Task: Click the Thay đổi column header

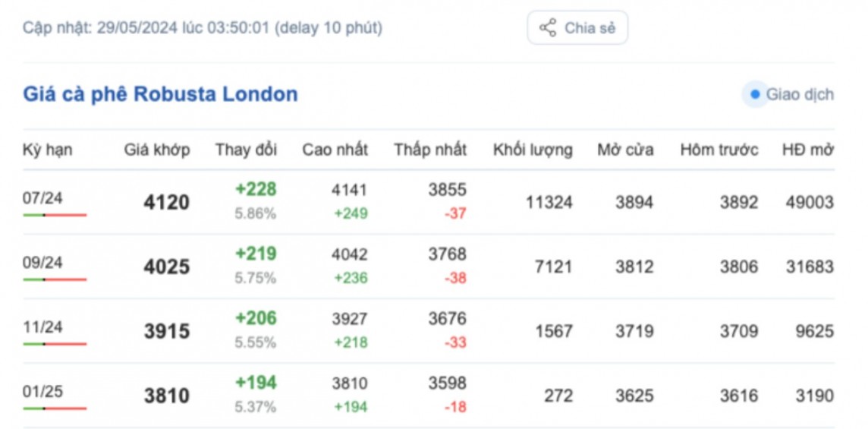Action: [246, 150]
